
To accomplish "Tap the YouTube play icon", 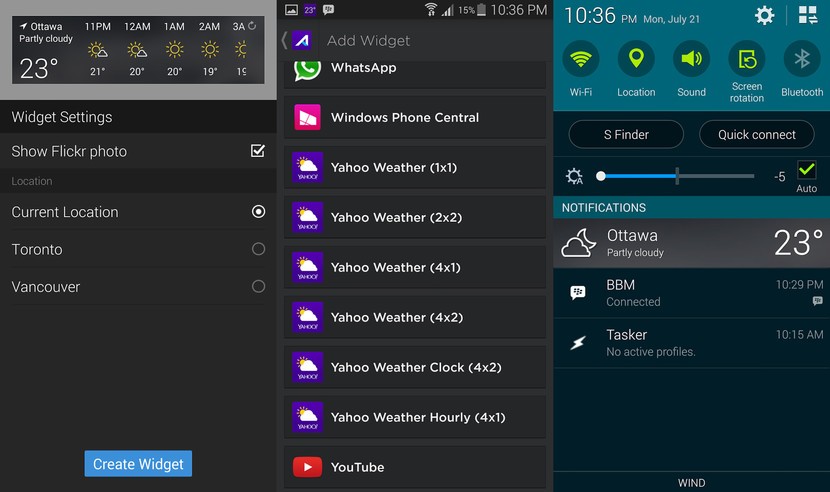I will tap(308, 467).
